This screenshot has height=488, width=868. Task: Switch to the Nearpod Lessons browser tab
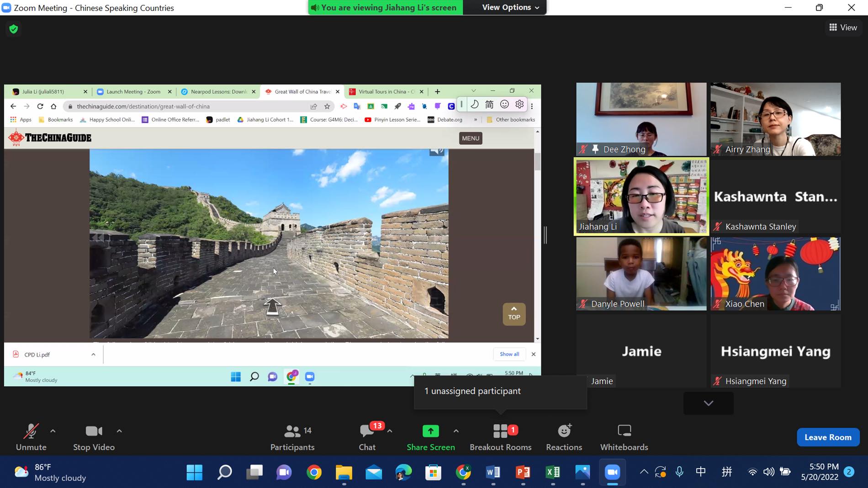point(219,91)
